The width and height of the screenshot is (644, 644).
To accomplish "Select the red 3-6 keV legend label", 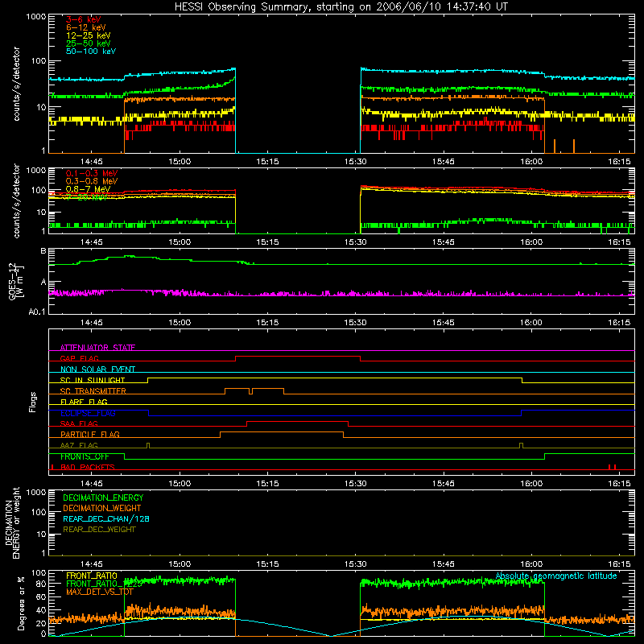I will [x=84, y=19].
